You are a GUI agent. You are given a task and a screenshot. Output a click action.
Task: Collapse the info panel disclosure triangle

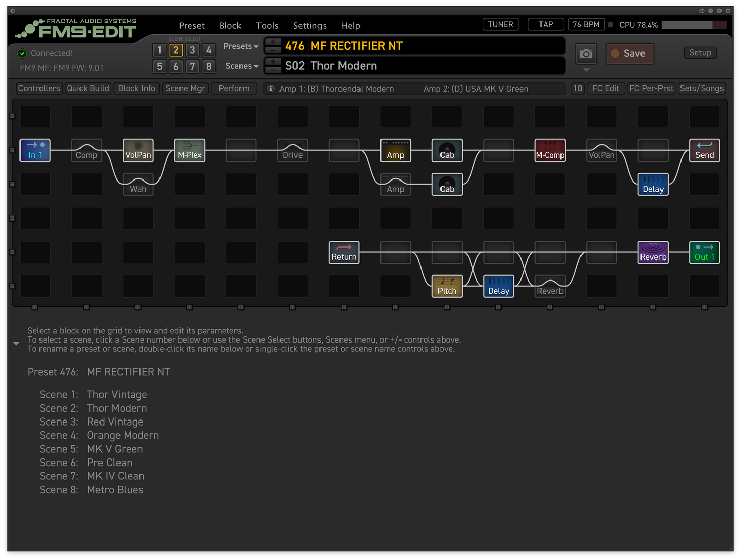coord(16,343)
